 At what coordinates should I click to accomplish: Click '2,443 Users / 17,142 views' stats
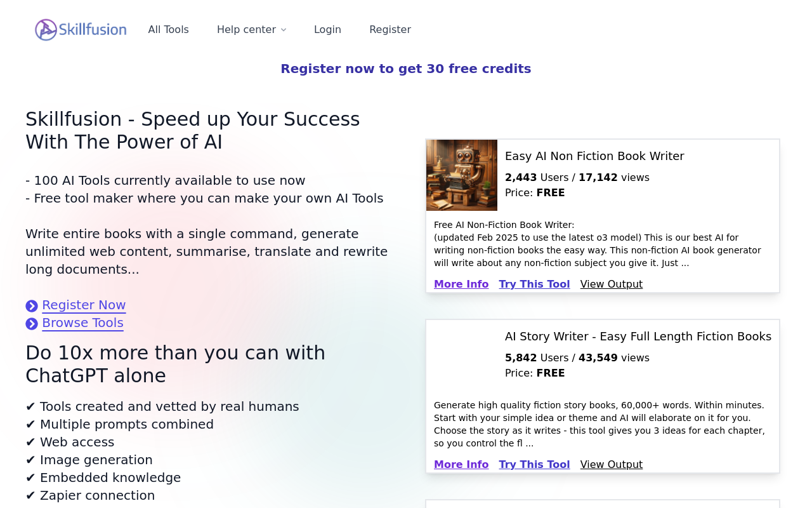point(577,178)
